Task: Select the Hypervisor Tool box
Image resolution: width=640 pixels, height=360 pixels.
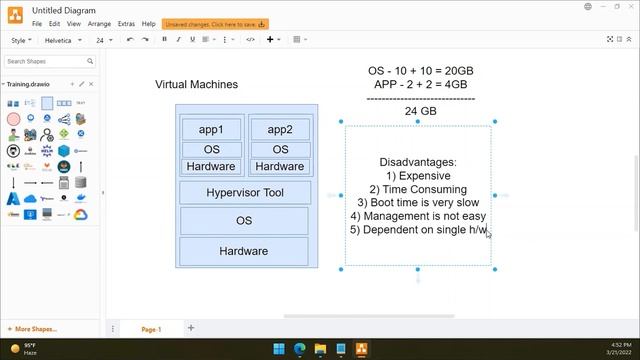Action: coord(245,193)
